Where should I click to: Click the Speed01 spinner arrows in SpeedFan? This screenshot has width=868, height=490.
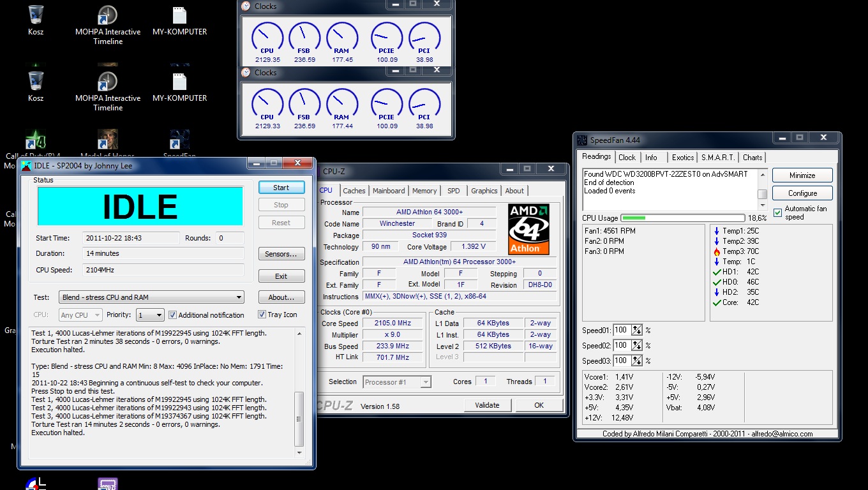637,330
